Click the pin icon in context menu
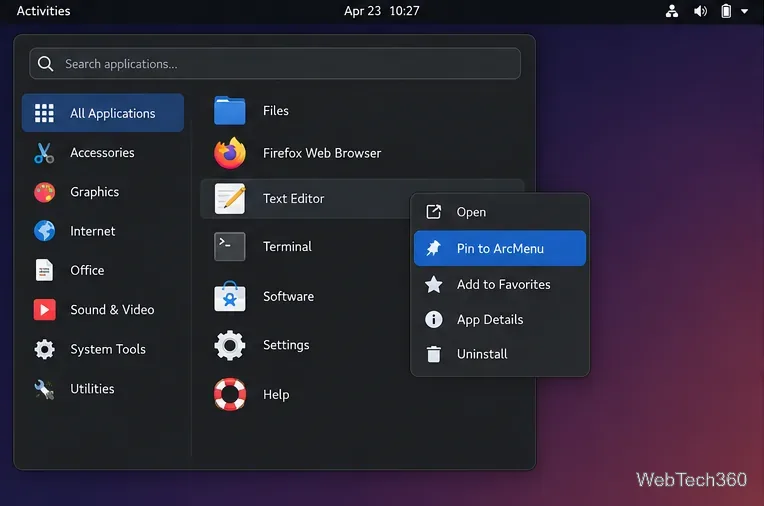 point(434,248)
